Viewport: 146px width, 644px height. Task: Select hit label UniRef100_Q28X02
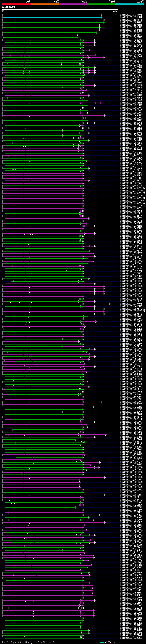(131, 133)
